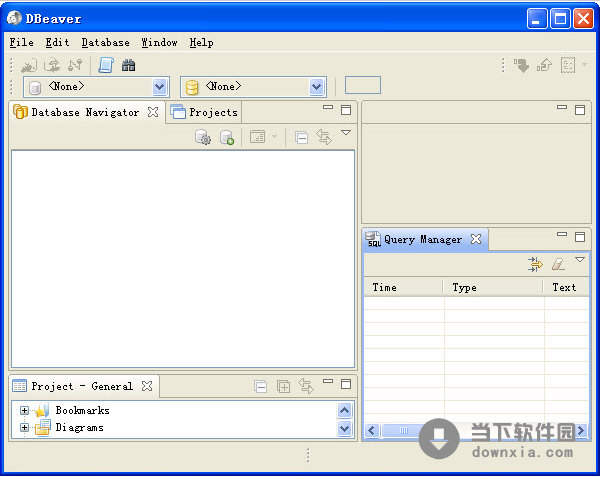This screenshot has height=477, width=600.
Task: Select the Database Navigator tab
Action: (x=85, y=112)
